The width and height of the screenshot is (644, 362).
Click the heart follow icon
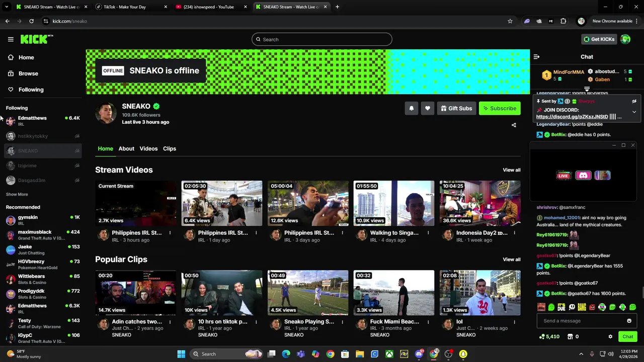[x=428, y=108]
